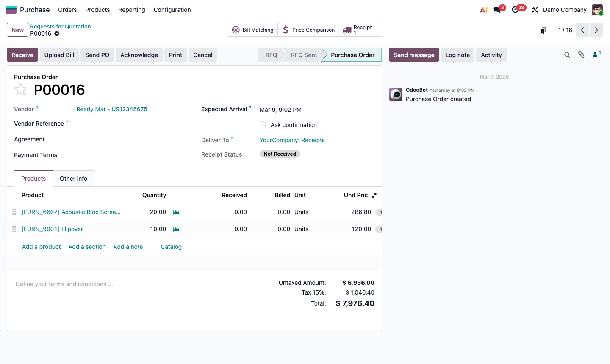Open optional columns selector in product table
Image resolution: width=610 pixels, height=364 pixels.
[374, 195]
